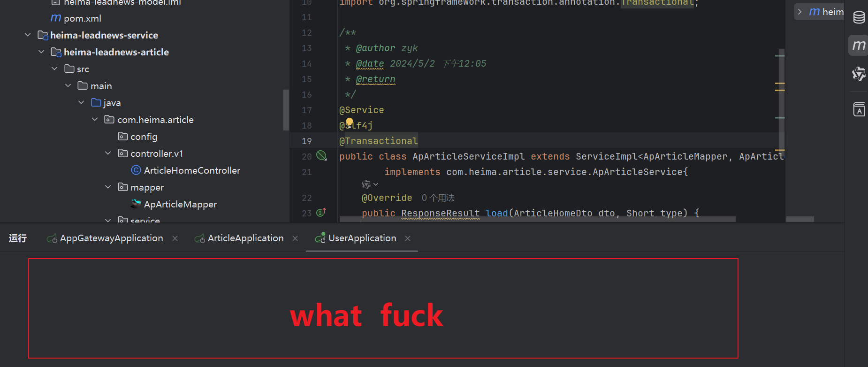Select the service package in tree

pos(139,220)
